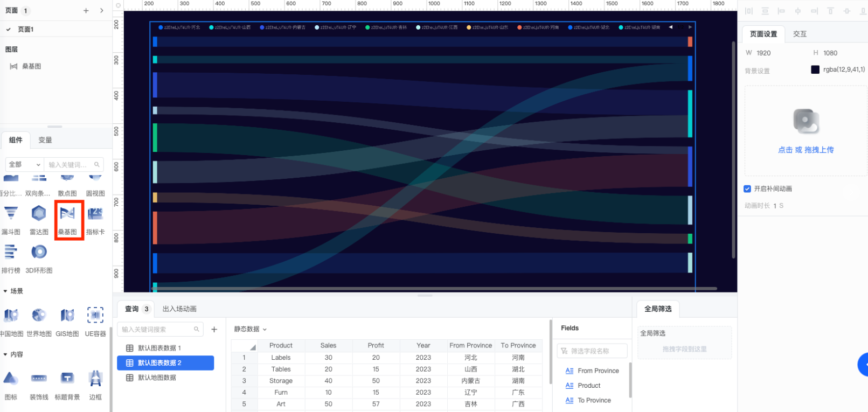Select the 桑基图 Sankey chart component
868x412 pixels.
click(67, 220)
